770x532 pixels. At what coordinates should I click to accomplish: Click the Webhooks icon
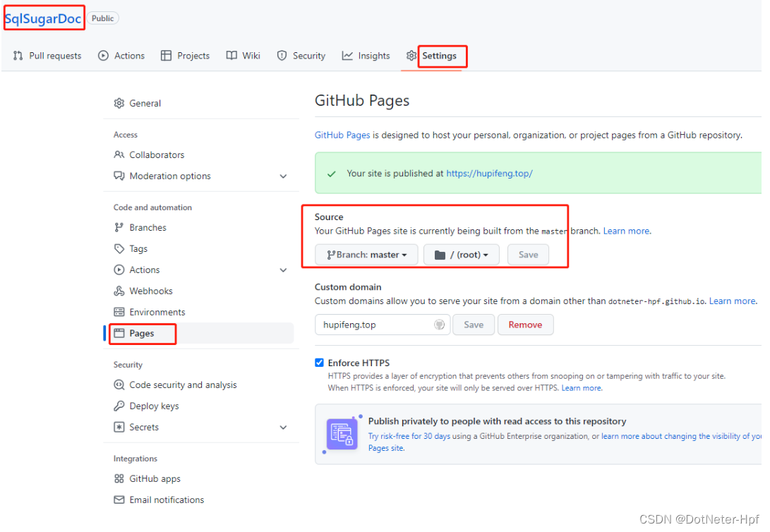(x=119, y=291)
